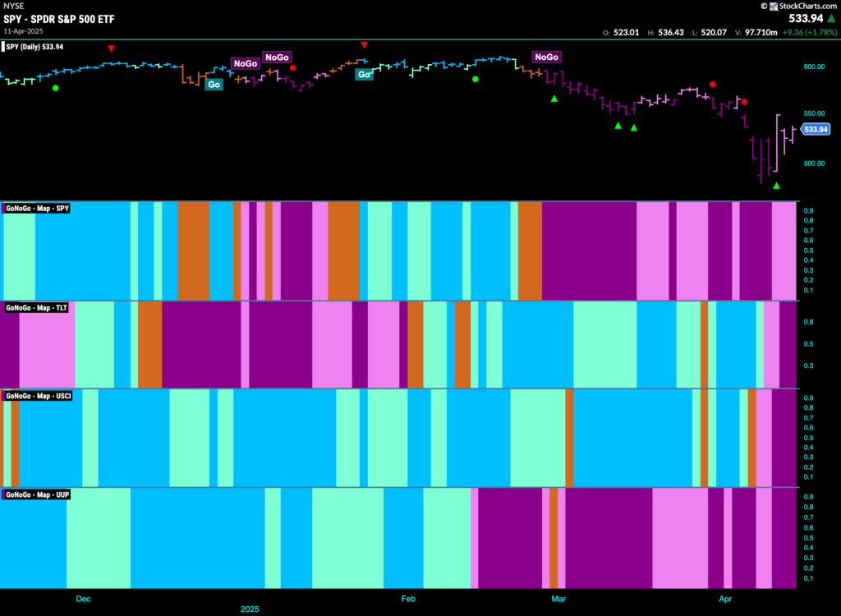Click the 'SPY (Daily) 533.94' legend label
Image resolution: width=841 pixels, height=616 pixels.
(x=33, y=47)
